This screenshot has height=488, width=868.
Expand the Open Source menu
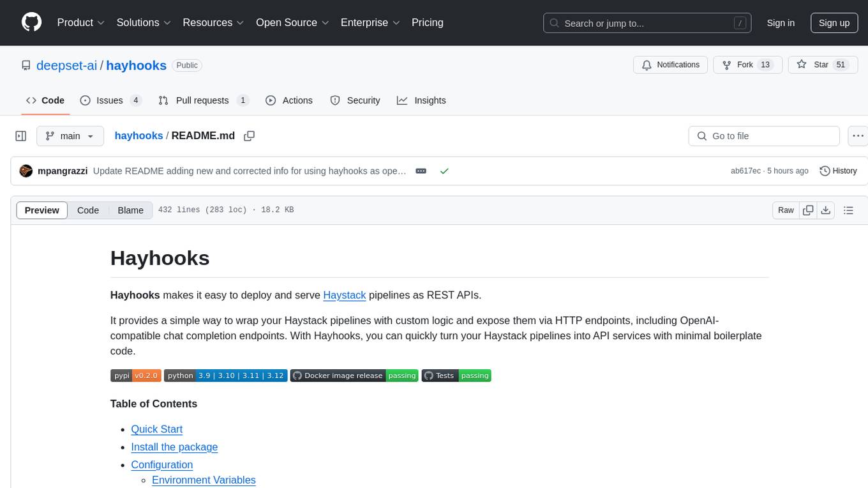click(292, 22)
